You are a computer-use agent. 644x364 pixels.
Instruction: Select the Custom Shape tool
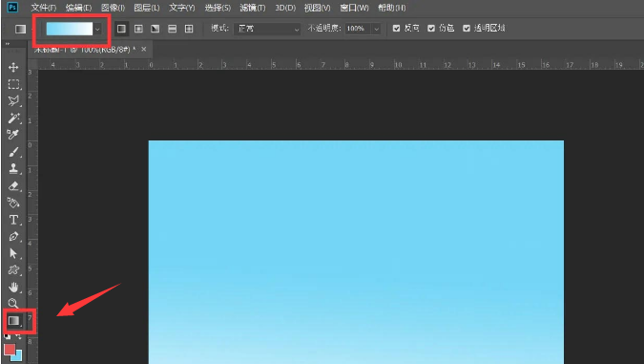[x=13, y=270]
